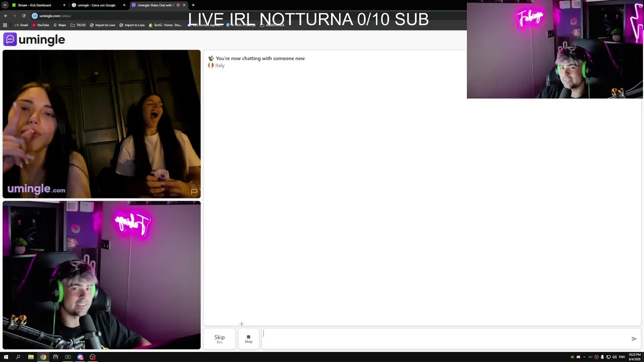Close the Stream - Kick Dashboard tab
644x362 pixels.
(x=64, y=5)
